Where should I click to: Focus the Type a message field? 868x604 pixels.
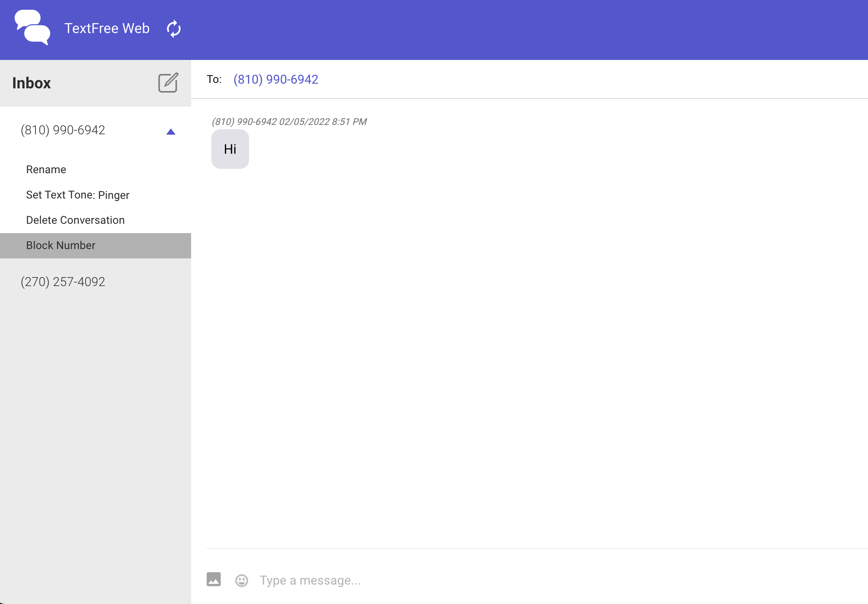click(467, 580)
